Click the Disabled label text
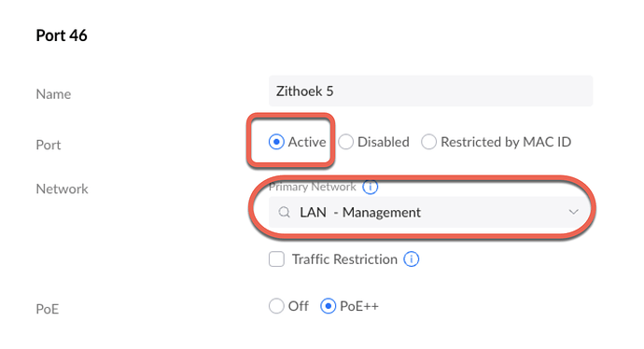The height and width of the screenshot is (349, 644). click(x=384, y=142)
